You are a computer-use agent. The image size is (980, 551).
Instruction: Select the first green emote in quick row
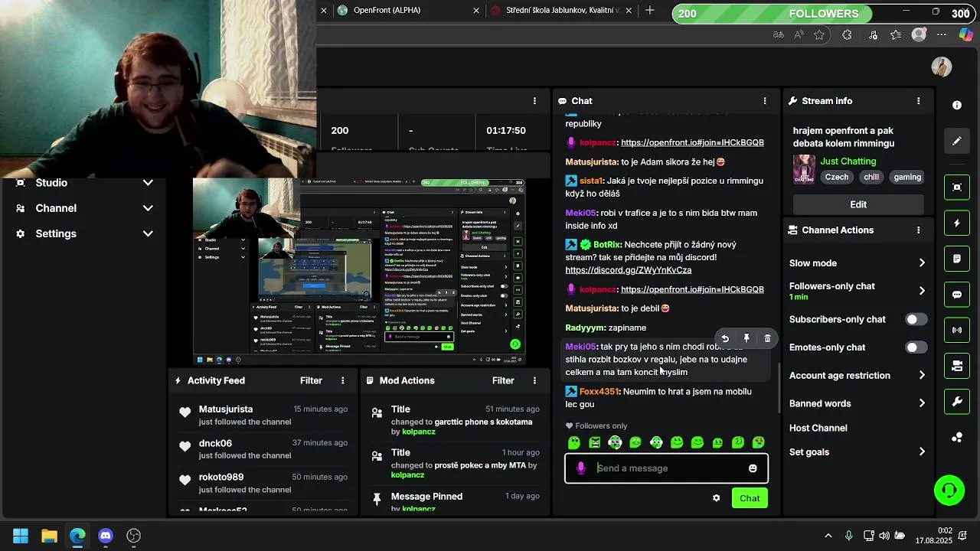point(574,442)
